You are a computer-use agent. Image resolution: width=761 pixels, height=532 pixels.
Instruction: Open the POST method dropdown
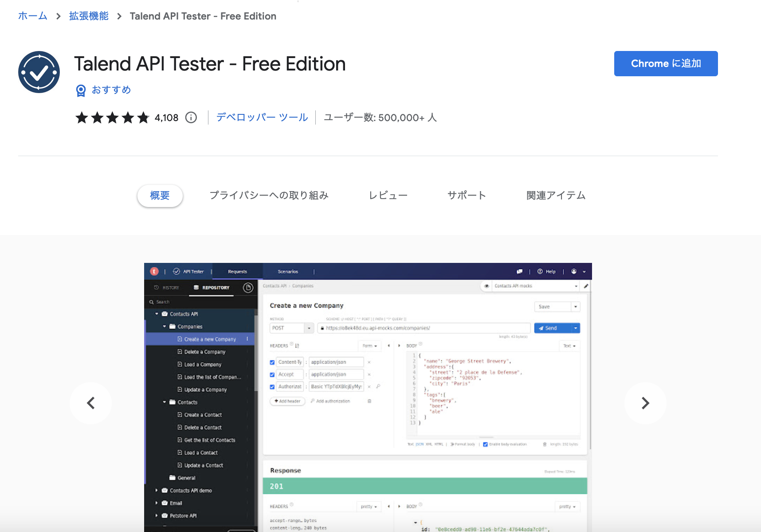click(309, 328)
